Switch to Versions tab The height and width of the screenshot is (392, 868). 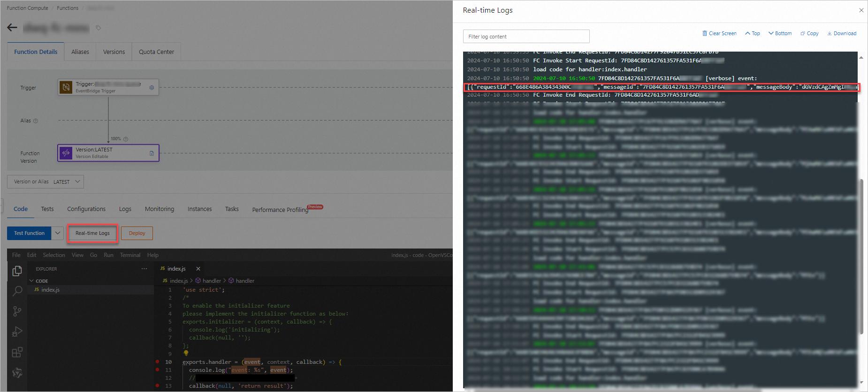click(114, 52)
